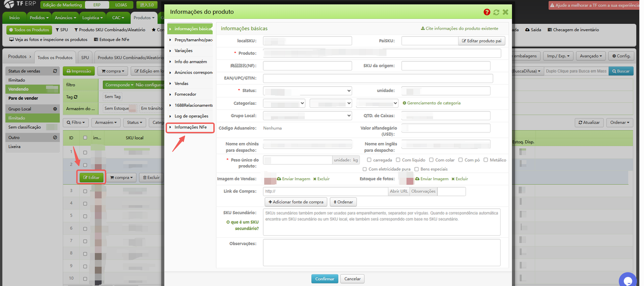
Task: Click the dialog refresh arrows icon
Action: (496, 12)
